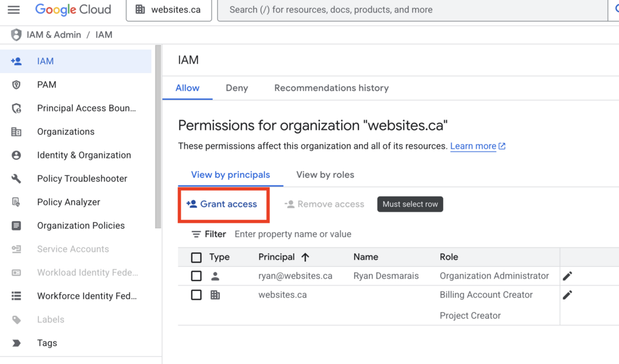Click the Organization Policies list icon

pyautogui.click(x=17, y=226)
